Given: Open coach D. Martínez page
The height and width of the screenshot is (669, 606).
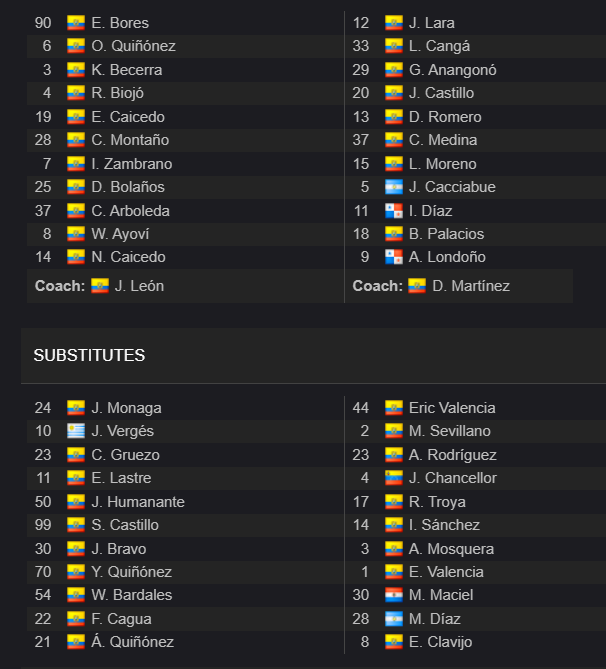Looking at the screenshot, I should (471, 286).
